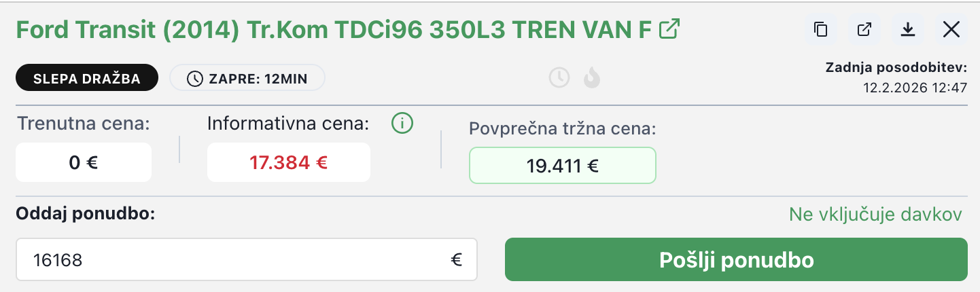Select the Trenutna cena 0 € box
Screen dimensions: 980x292
point(84,162)
